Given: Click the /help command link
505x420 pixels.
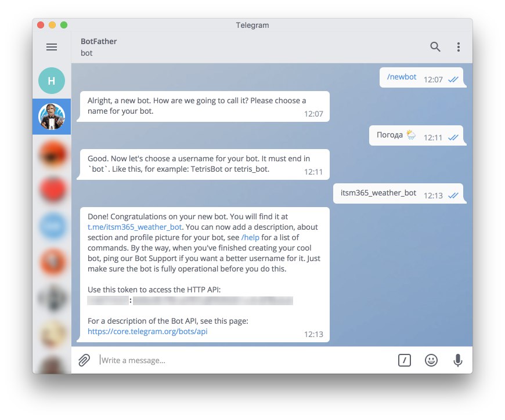Looking at the screenshot, I should click(x=250, y=237).
